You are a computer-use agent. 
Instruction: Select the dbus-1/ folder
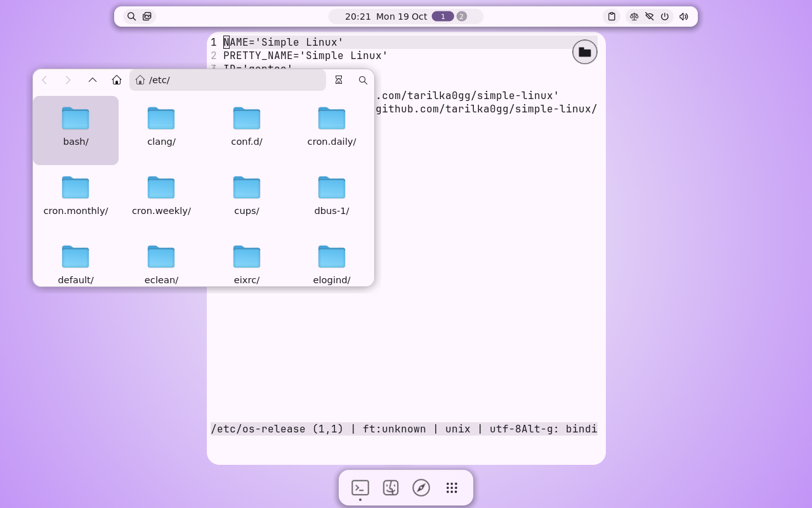click(x=332, y=199)
